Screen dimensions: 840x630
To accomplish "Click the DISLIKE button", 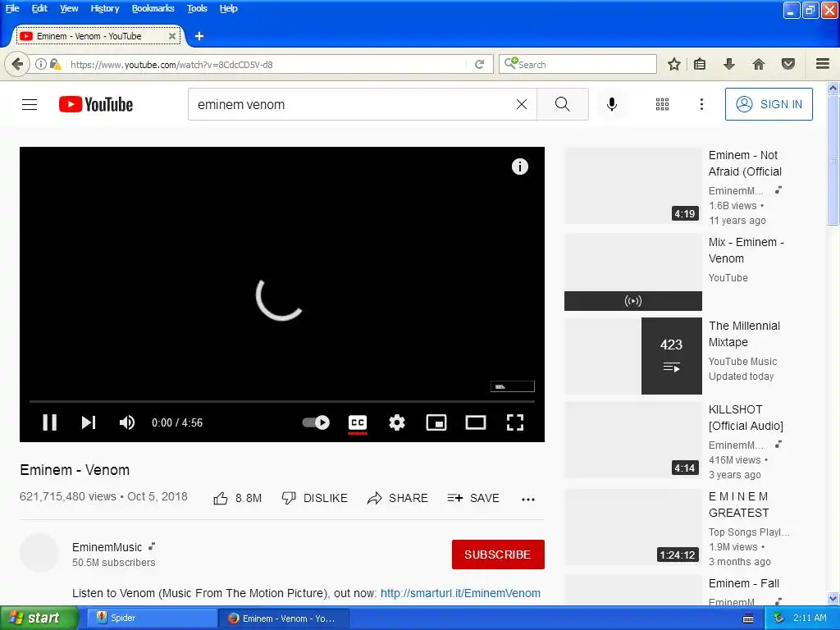I will [x=314, y=498].
